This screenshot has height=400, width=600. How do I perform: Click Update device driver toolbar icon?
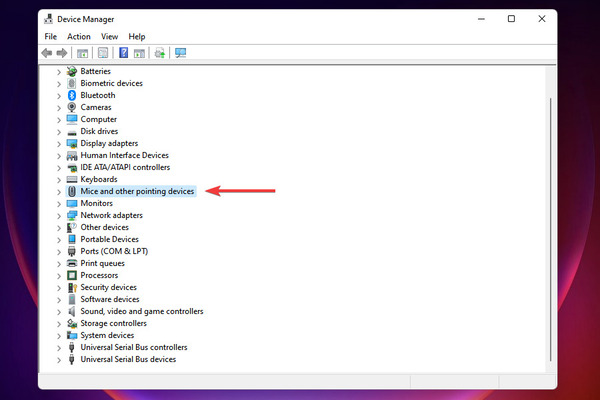pos(160,53)
